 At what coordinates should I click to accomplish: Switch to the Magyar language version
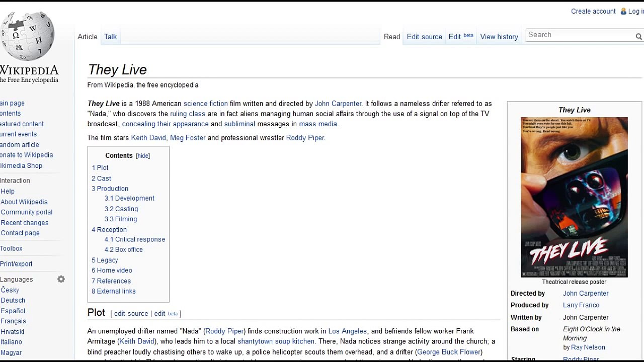click(11, 352)
